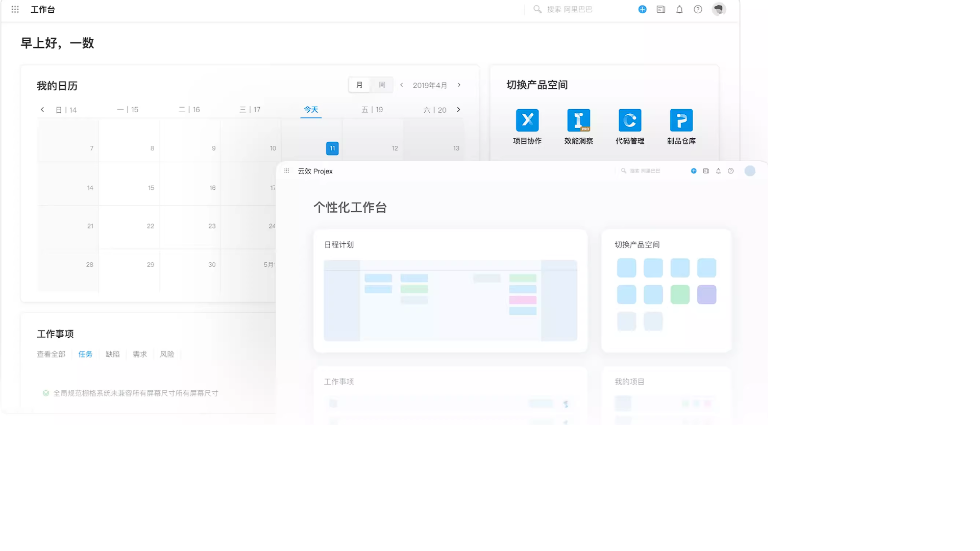
Task: Go to previous month before 2019年4月
Action: click(x=402, y=85)
